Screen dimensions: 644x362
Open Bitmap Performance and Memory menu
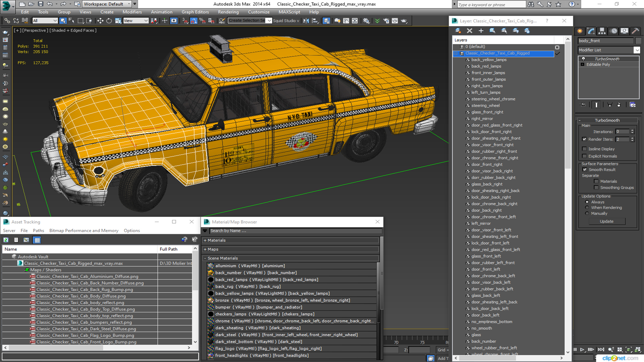[x=84, y=231]
